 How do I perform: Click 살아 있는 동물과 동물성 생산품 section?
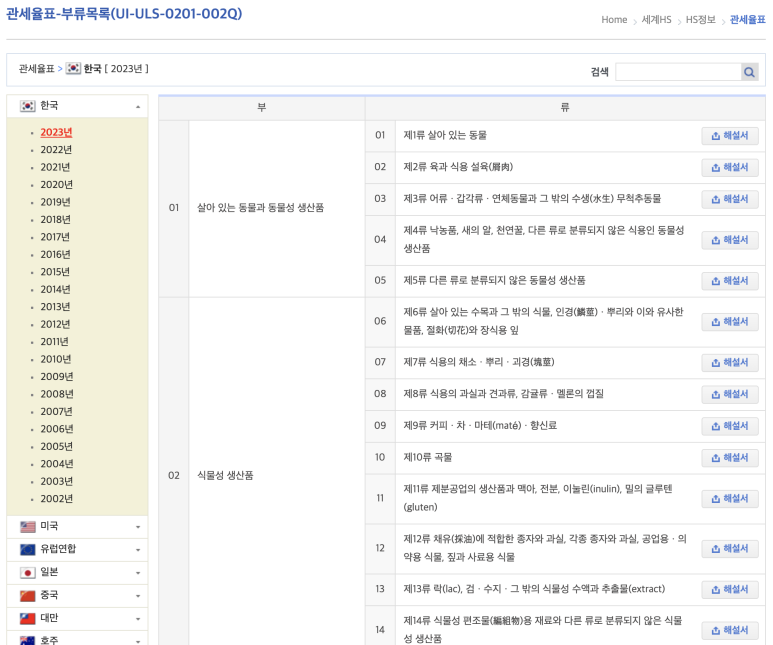[261, 208]
